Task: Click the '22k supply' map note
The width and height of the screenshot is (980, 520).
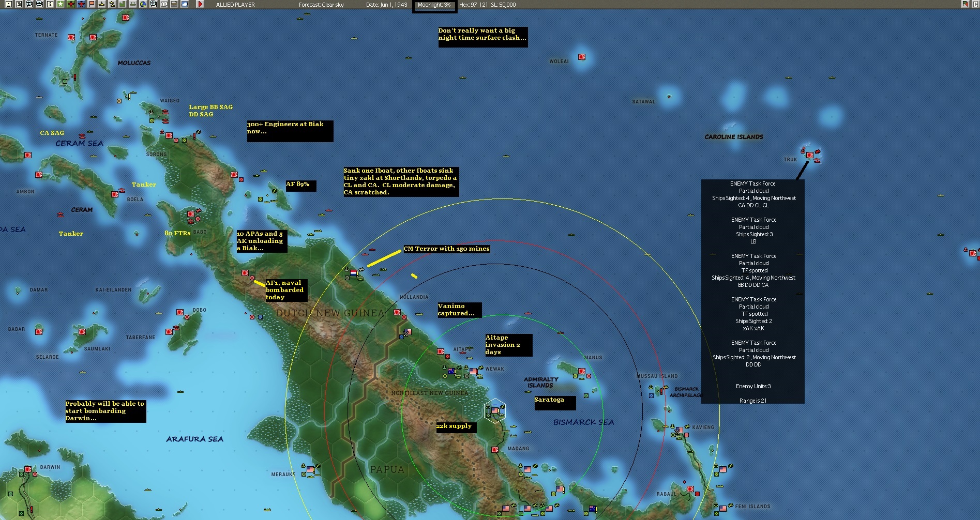Action: click(x=456, y=427)
